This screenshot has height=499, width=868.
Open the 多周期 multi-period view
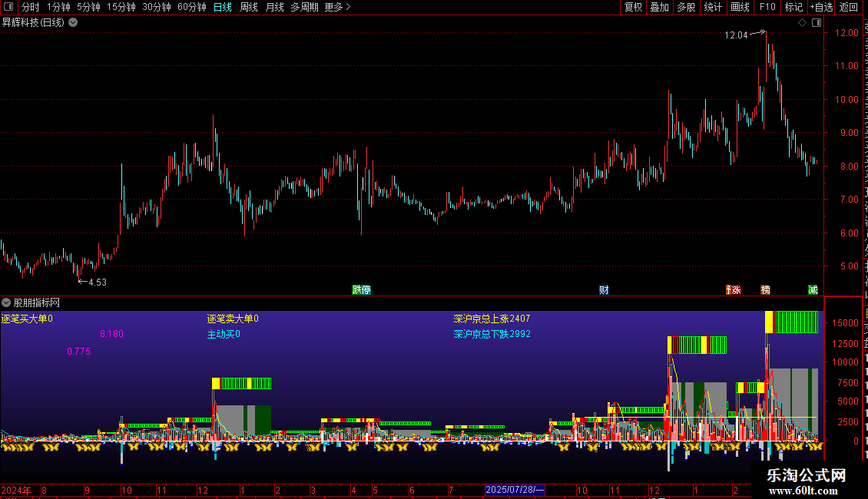click(x=304, y=7)
